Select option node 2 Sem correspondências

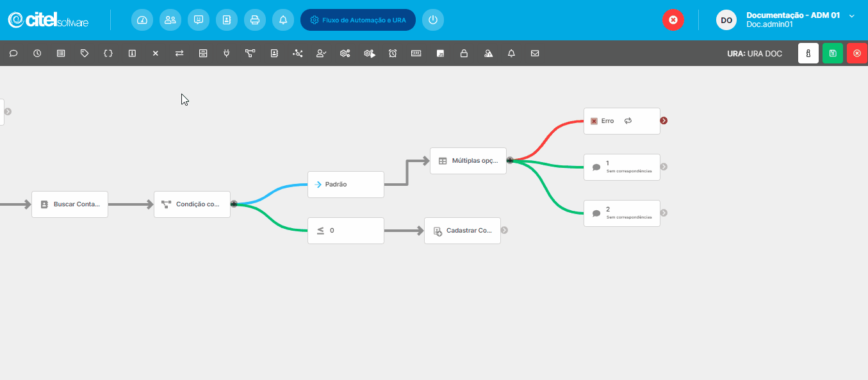[622, 213]
